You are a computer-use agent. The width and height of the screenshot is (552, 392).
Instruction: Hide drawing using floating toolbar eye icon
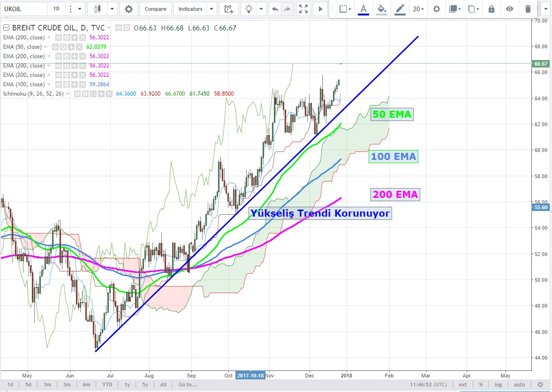pyautogui.click(x=510, y=9)
